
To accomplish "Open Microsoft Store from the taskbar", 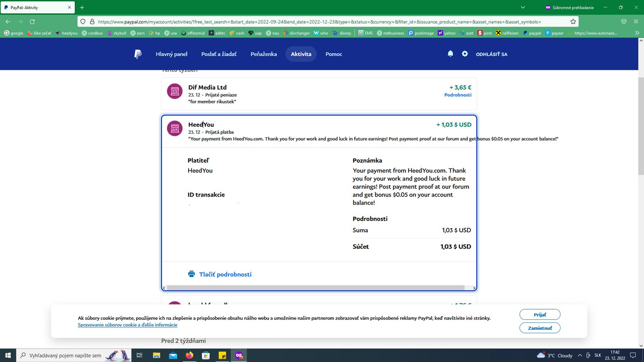I will point(206,355).
